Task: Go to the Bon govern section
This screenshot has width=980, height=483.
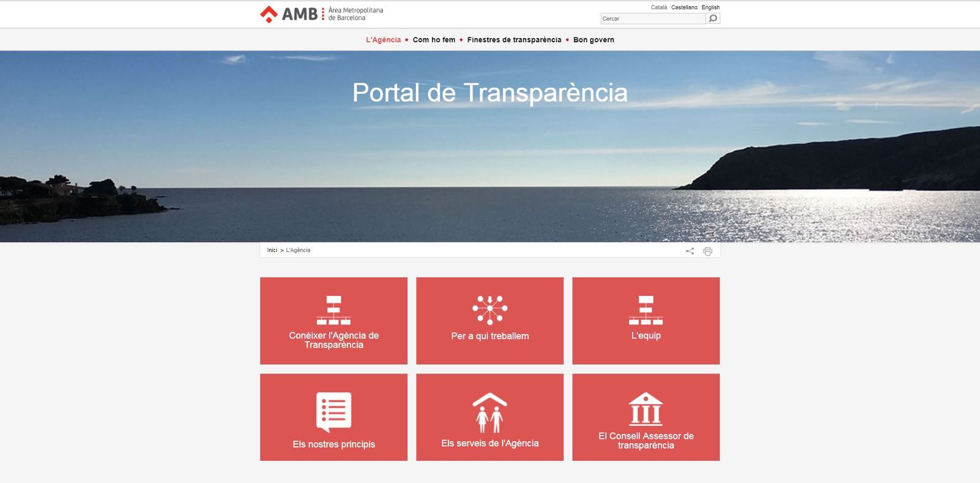Action: pos(594,40)
